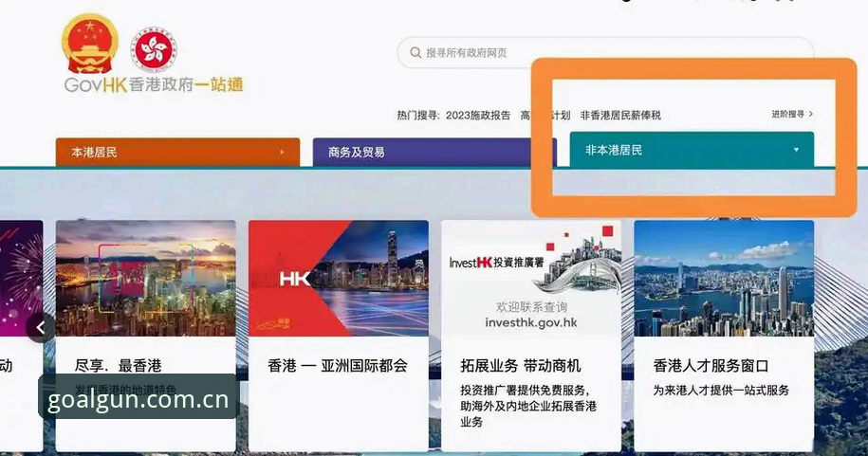Open the GovHK 香港政府一站通 home logo
The height and width of the screenshot is (456, 868).
154,84
